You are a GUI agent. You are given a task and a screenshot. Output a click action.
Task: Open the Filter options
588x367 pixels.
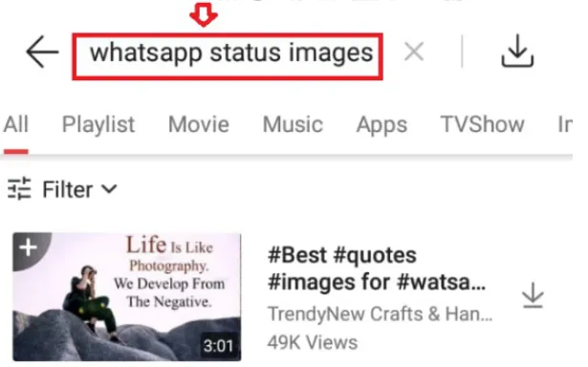point(62,189)
